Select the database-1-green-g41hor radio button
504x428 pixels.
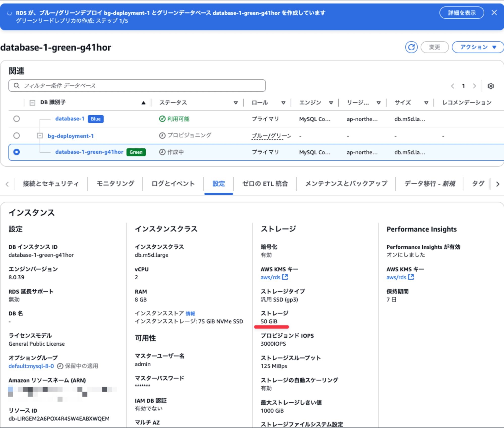[x=17, y=152]
